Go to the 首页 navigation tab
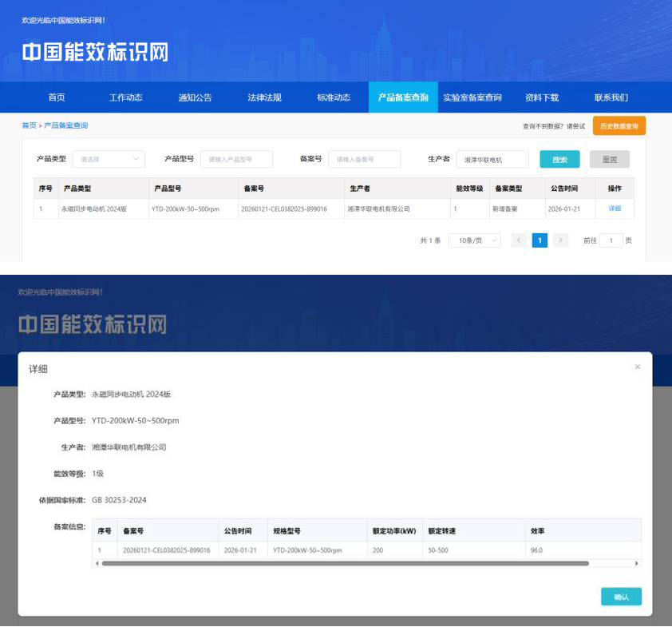Screen dimensions: 672x627 coord(57,97)
